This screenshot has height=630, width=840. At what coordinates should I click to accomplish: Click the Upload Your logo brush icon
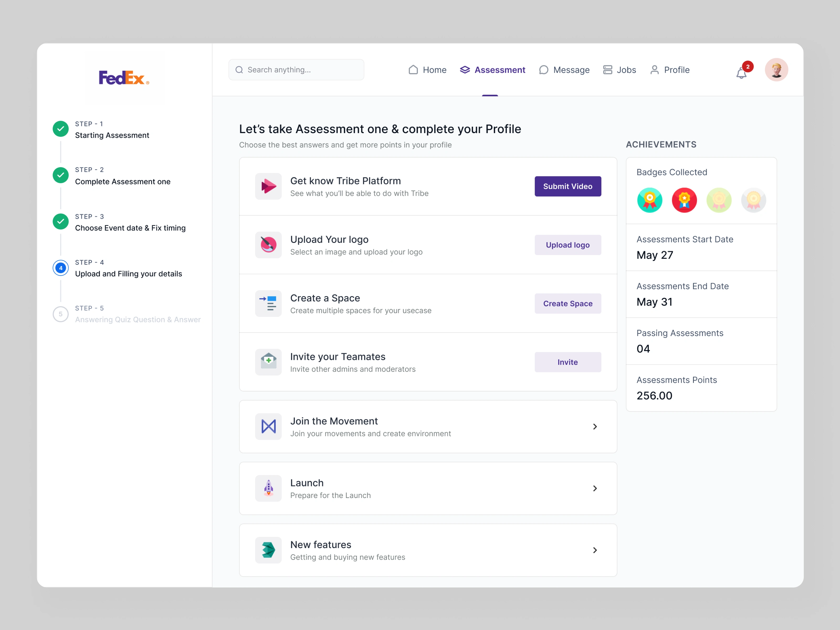coord(268,245)
